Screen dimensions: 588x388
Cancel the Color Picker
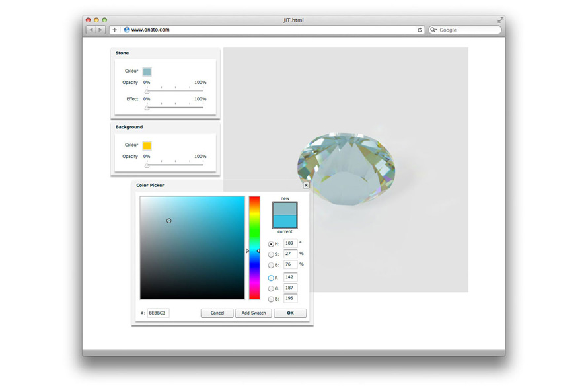217,313
